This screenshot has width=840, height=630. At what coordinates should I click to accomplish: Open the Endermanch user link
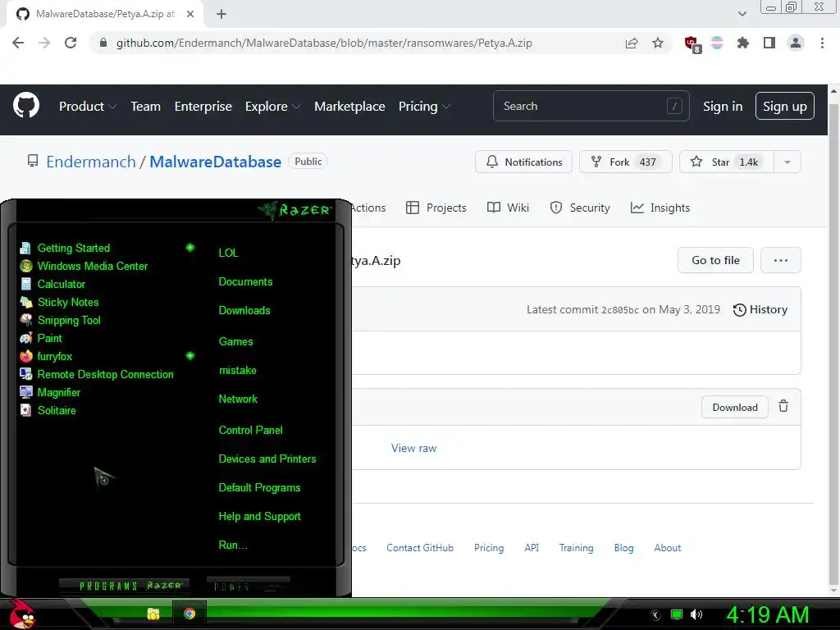pyautogui.click(x=91, y=162)
